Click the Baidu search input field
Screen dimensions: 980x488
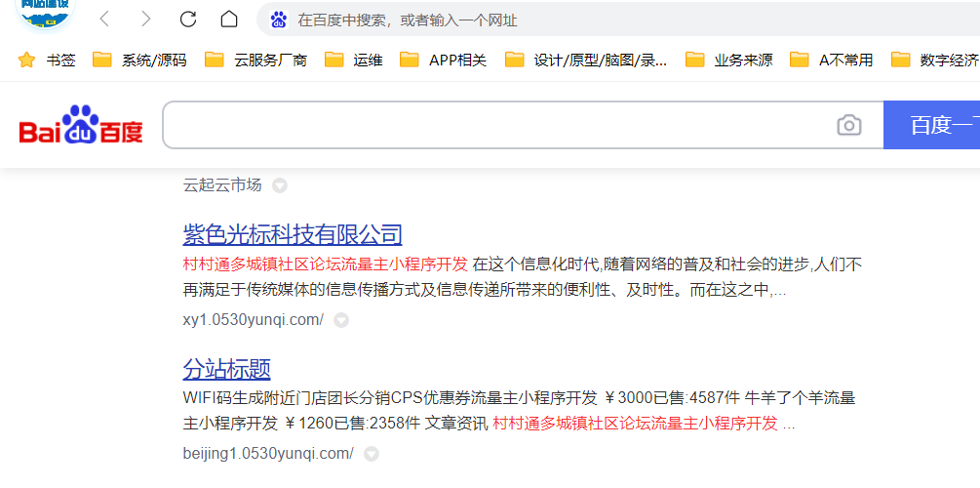[x=497, y=125]
